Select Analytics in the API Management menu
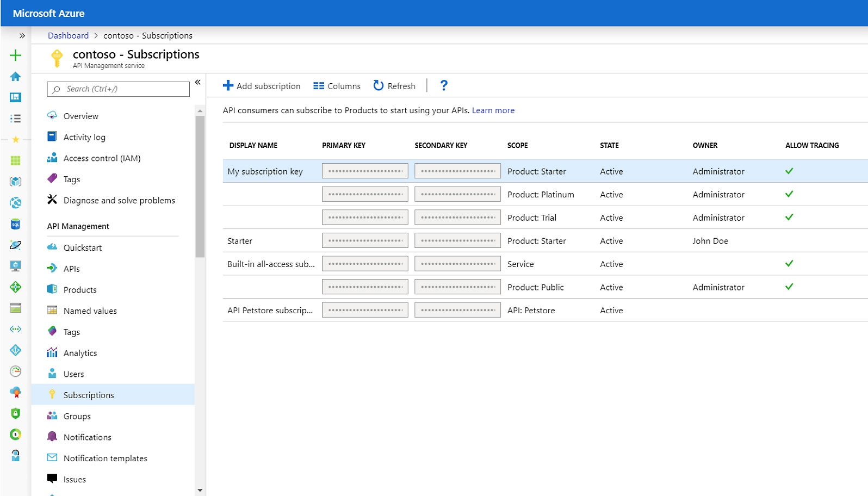Viewport: 868px width, 496px height. coord(80,353)
